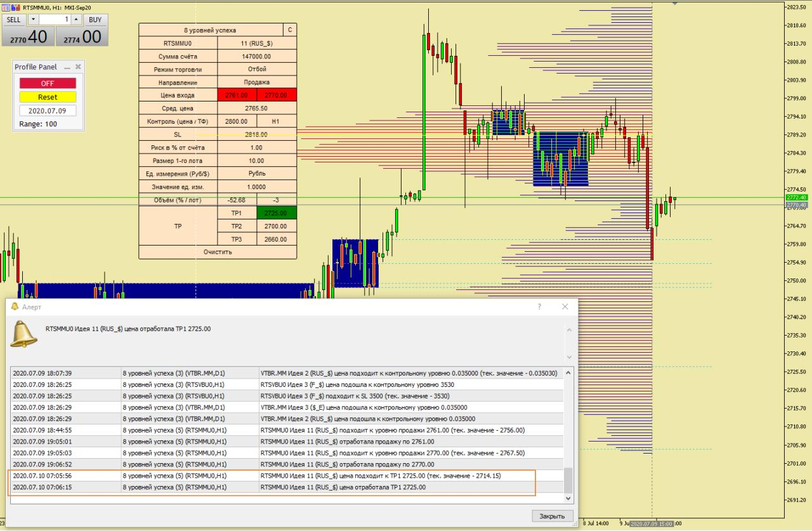The image size is (812, 531).
Task: Minimize the Profile Panel
Action: click(x=67, y=67)
